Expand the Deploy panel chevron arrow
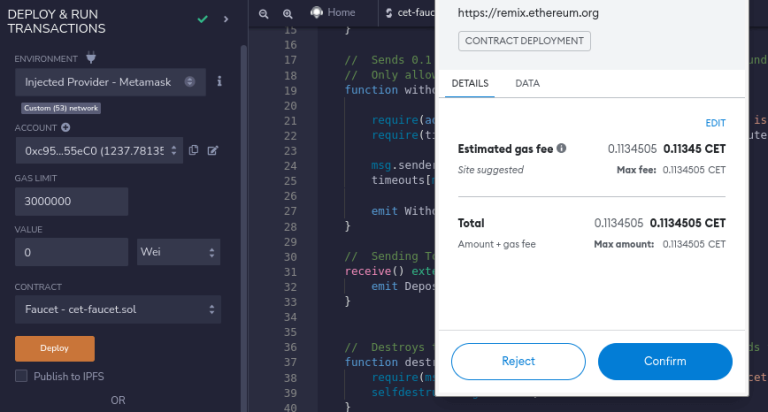Viewport: 768px width, 412px height. [226, 19]
